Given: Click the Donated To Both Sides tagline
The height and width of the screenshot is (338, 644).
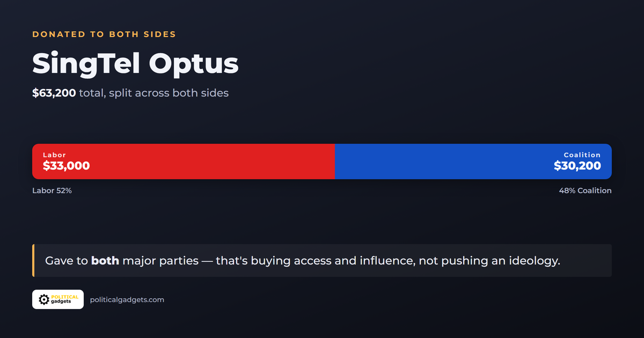Looking at the screenshot, I should pyautogui.click(x=104, y=34).
